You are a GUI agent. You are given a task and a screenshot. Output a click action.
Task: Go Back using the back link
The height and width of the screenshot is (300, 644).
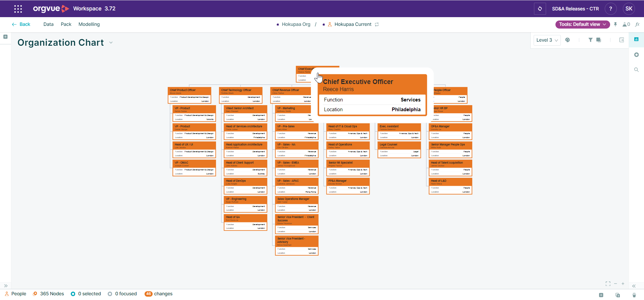pos(21,24)
